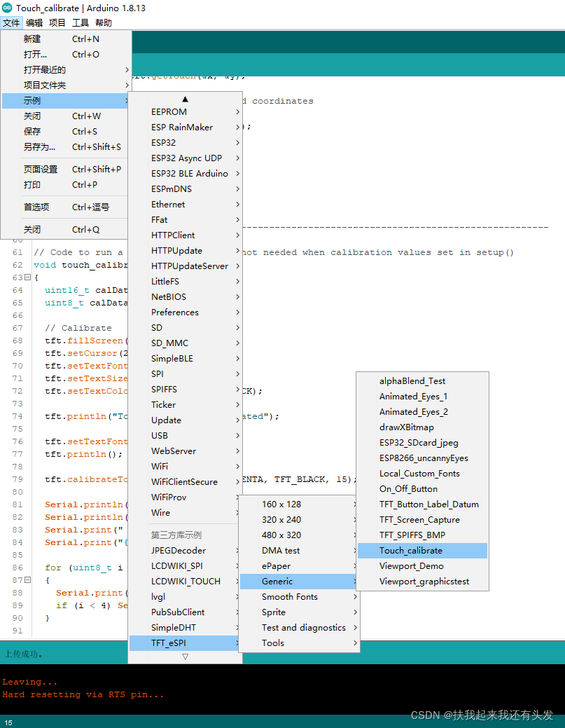This screenshot has height=728, width=565.
Task: Open WebServer examples
Action: click(x=185, y=451)
